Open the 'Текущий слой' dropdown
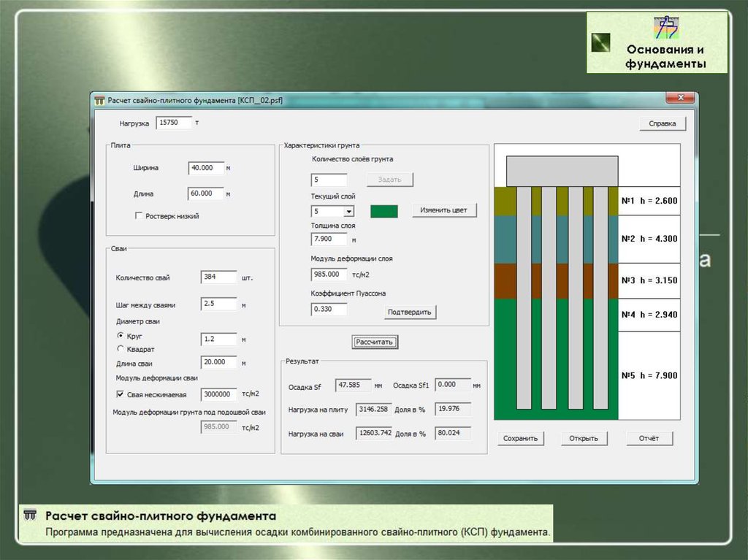Image resolution: width=748 pixels, height=560 pixels. tap(348, 212)
